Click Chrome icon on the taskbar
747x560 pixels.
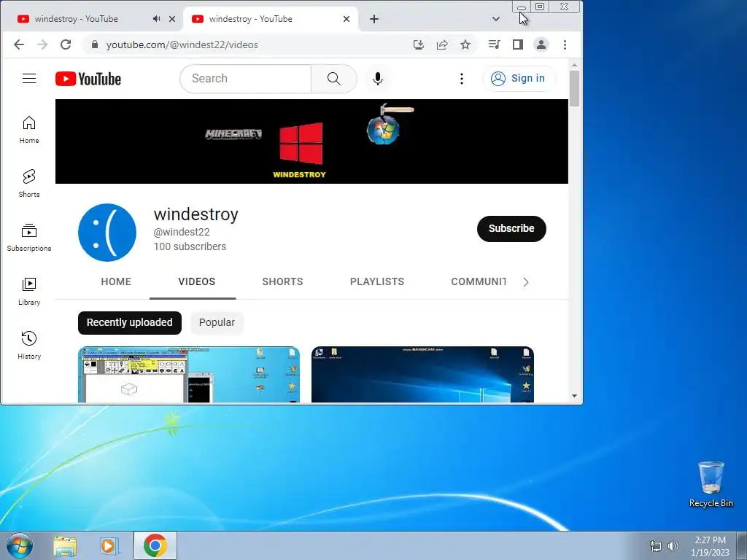155,545
